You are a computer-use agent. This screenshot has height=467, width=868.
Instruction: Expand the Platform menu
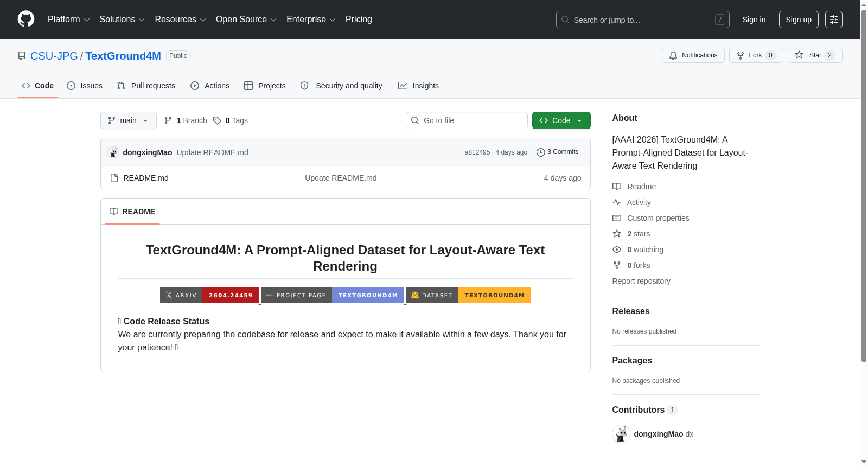tap(68, 20)
